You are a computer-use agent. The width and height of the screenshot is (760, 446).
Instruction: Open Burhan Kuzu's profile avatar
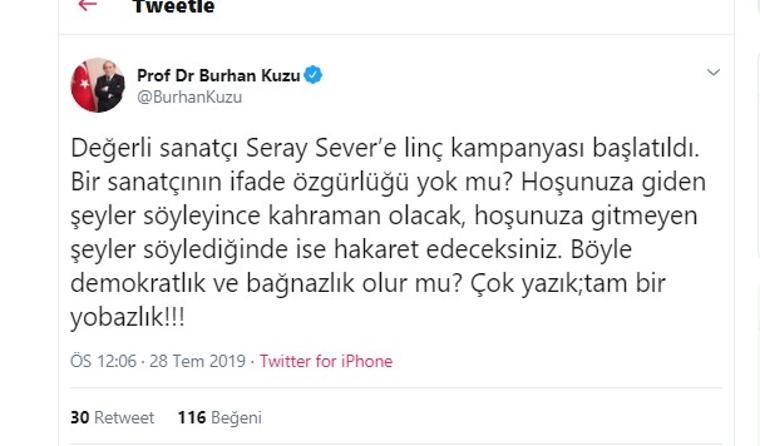pyautogui.click(x=97, y=85)
